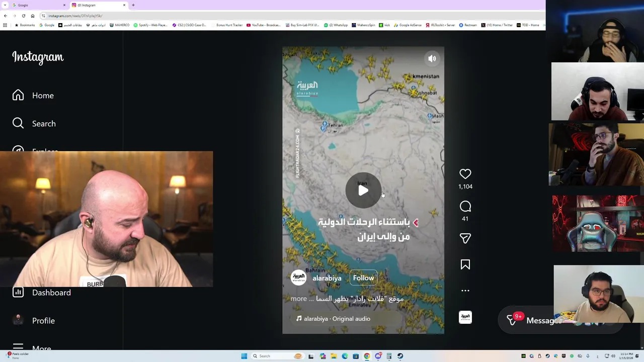Follow the alarabiya account
Screen dimensions: 644x362
tap(363, 278)
